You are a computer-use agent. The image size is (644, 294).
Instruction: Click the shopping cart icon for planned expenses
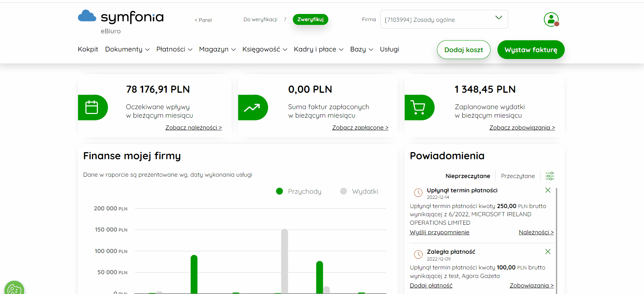pos(418,107)
